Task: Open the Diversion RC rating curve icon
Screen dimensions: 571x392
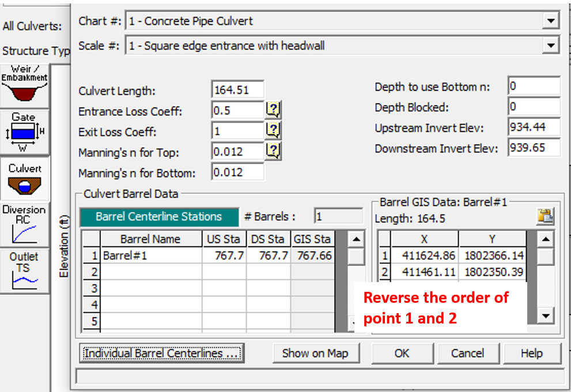Action: coord(24,224)
